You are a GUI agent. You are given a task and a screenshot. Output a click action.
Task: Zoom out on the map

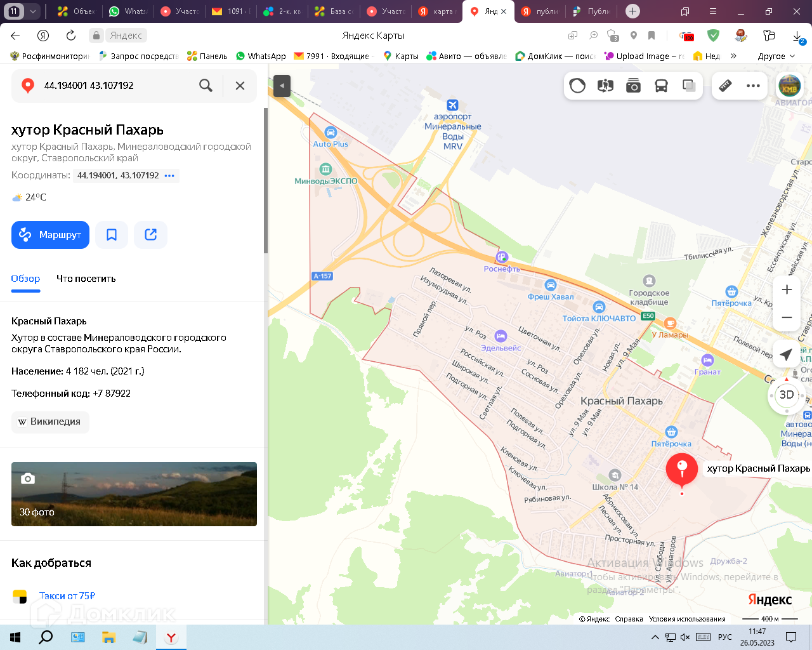tap(787, 317)
